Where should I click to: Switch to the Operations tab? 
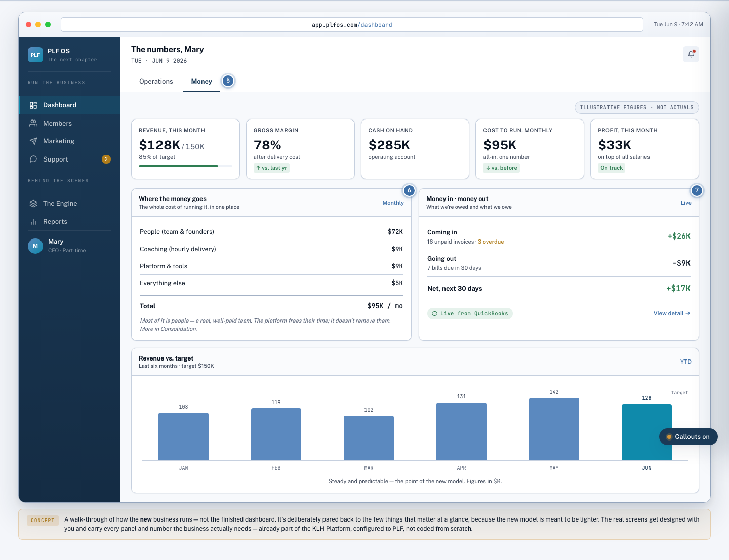click(156, 82)
